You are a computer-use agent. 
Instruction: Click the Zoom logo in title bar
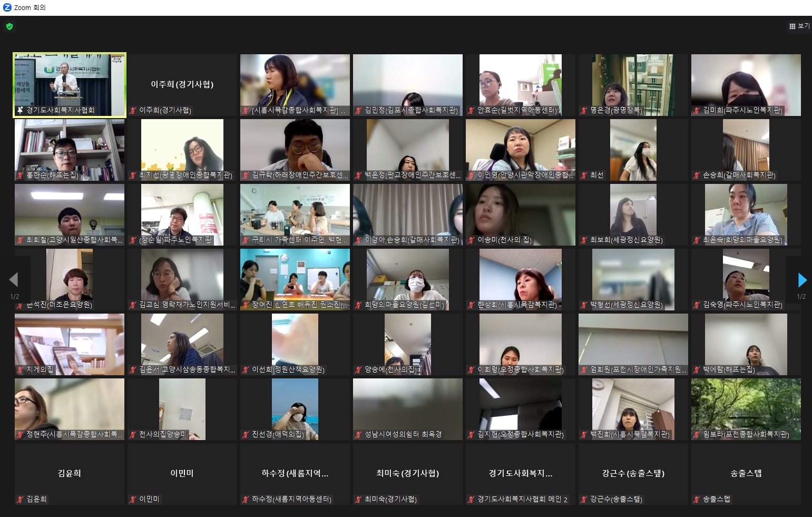pyautogui.click(x=7, y=7)
